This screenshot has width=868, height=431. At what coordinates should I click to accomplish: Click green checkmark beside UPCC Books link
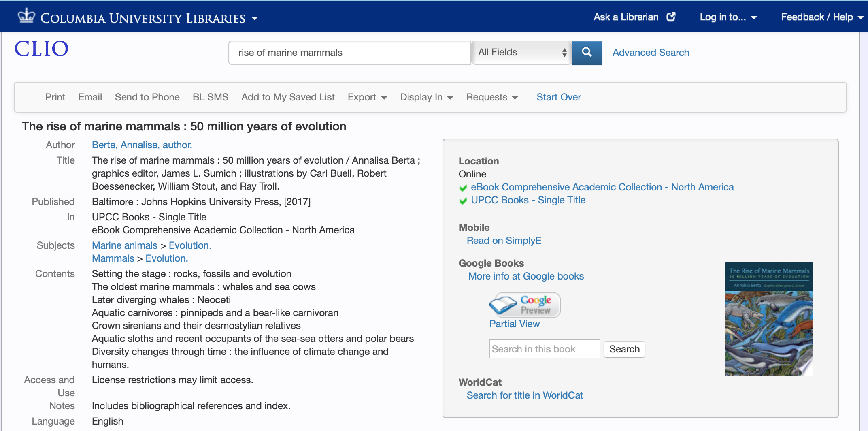(x=463, y=201)
